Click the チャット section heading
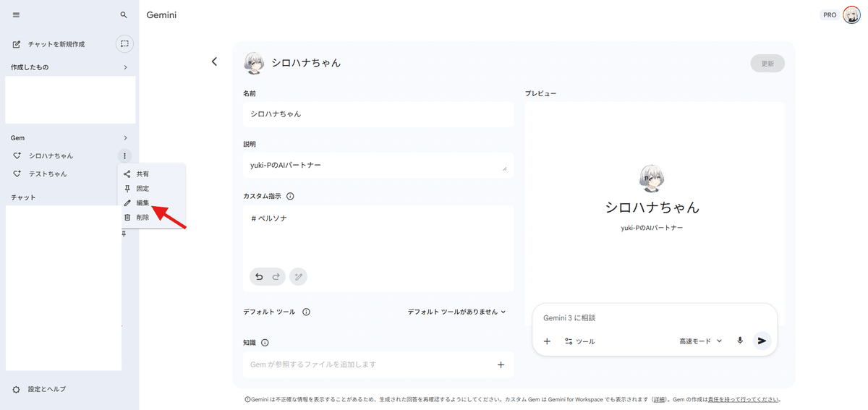Image resolution: width=868 pixels, height=410 pixels. click(23, 197)
